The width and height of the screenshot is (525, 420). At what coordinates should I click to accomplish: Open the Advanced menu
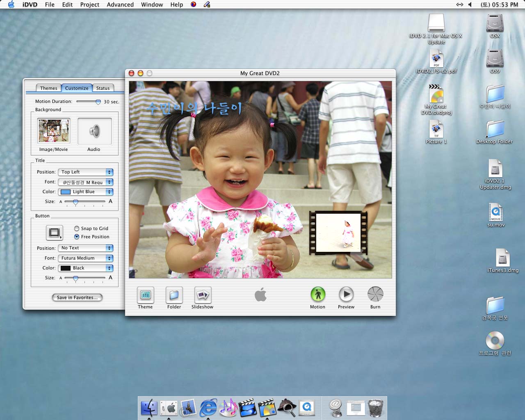click(120, 5)
